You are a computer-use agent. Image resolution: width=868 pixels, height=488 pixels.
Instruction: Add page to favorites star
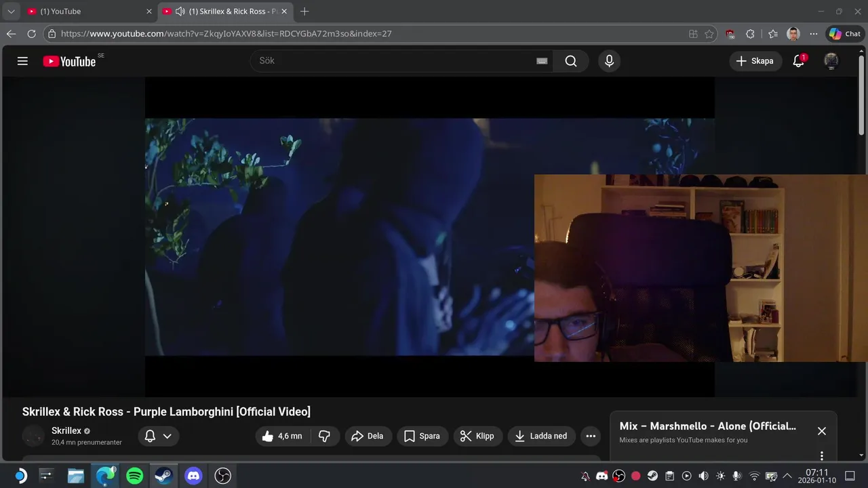click(x=709, y=34)
